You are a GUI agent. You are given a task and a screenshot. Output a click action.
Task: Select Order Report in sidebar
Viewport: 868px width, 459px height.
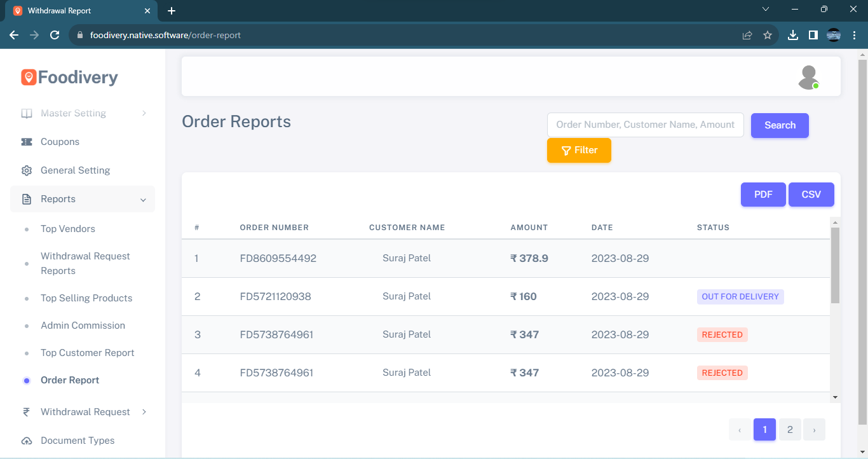(70, 380)
